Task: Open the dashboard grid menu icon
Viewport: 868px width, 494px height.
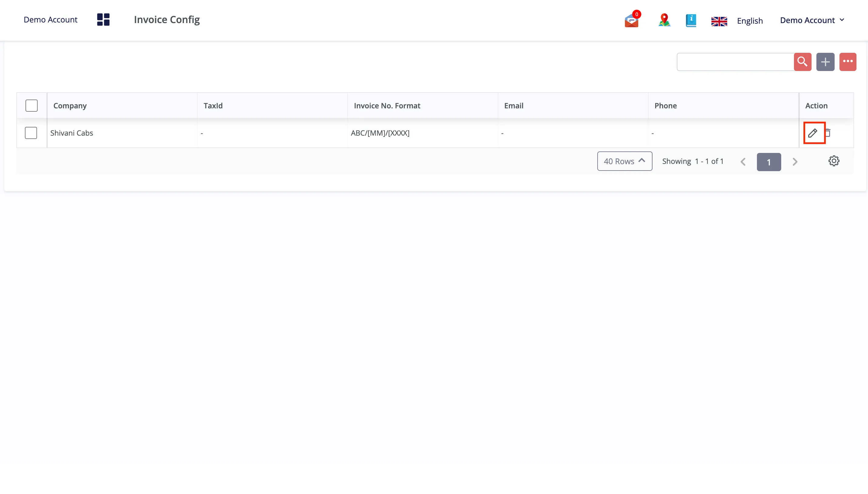Action: pyautogui.click(x=103, y=20)
